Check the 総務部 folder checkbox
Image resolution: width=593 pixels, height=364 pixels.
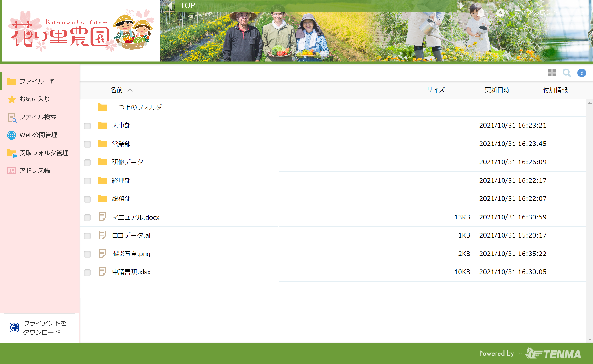tap(87, 199)
